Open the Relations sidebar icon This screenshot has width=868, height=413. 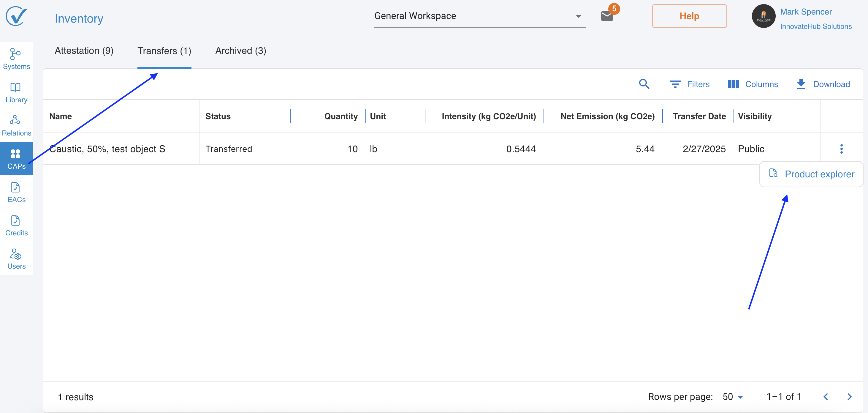pos(16,125)
